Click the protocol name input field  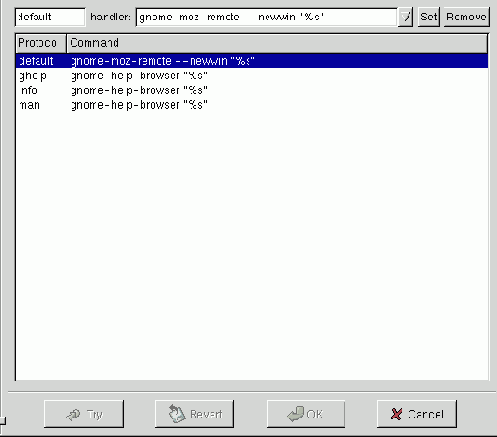pos(50,17)
